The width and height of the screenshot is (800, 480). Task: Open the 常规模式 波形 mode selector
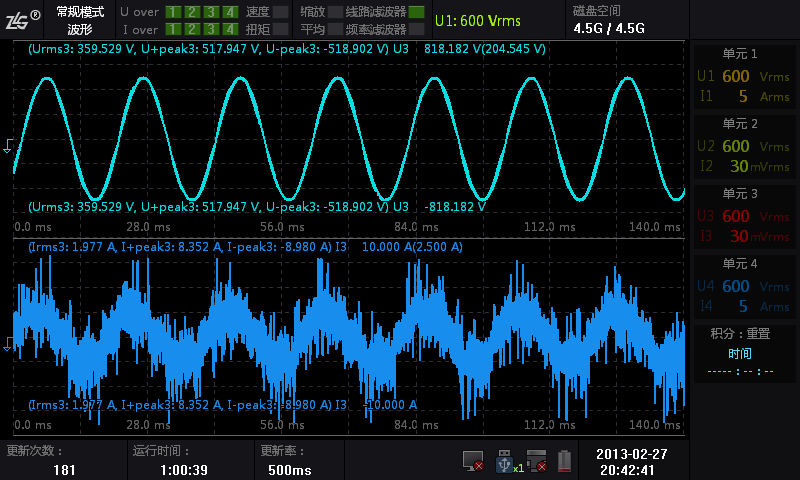coord(80,20)
